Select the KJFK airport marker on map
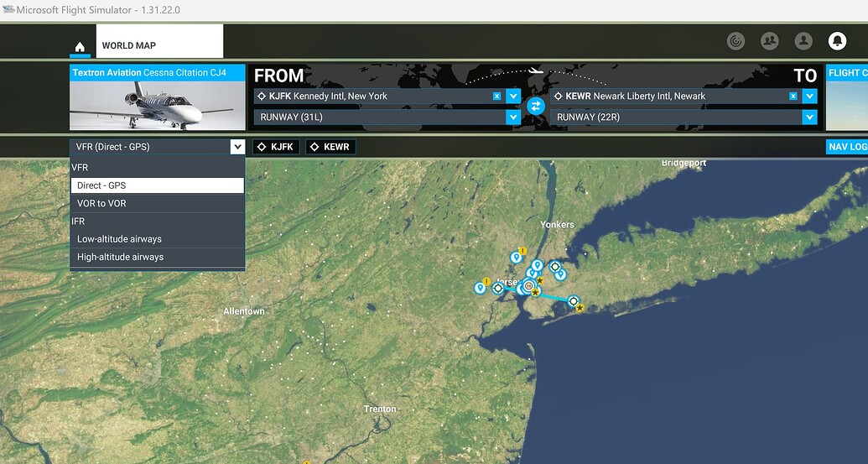The image size is (868, 464). coord(574,301)
